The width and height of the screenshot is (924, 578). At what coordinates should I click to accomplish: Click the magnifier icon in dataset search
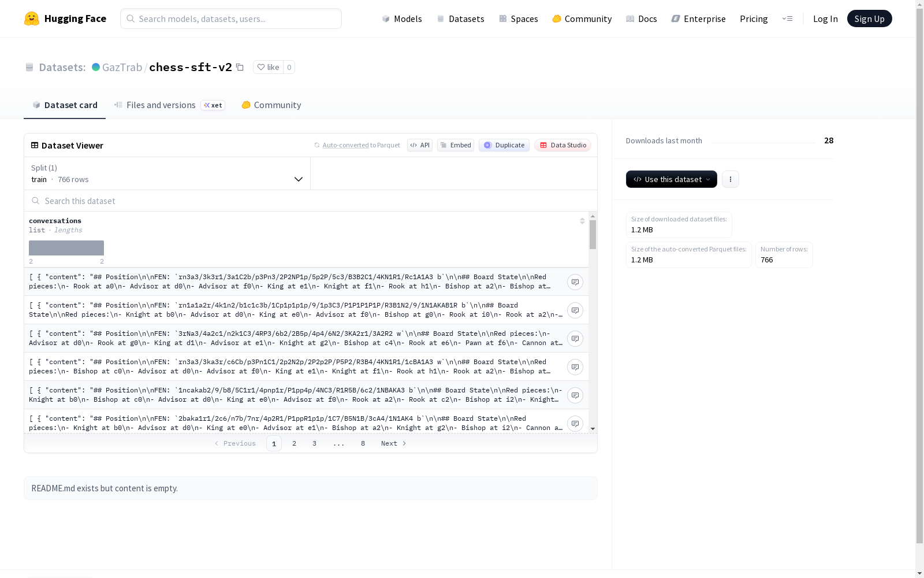36,201
